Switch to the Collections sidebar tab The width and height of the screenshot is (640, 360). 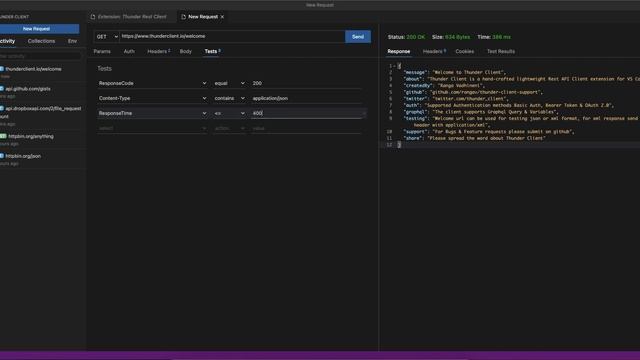pyautogui.click(x=41, y=41)
